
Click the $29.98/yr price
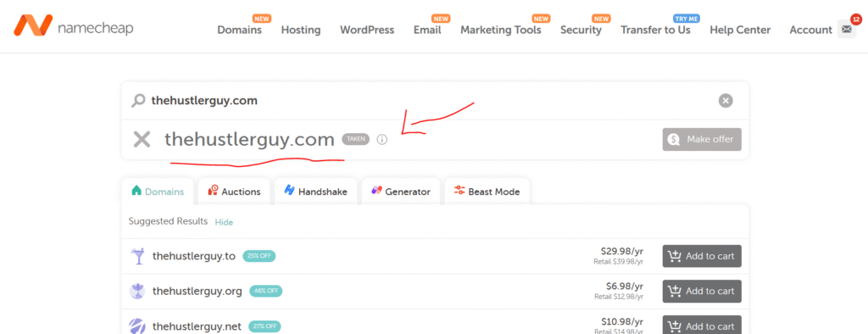tap(621, 252)
